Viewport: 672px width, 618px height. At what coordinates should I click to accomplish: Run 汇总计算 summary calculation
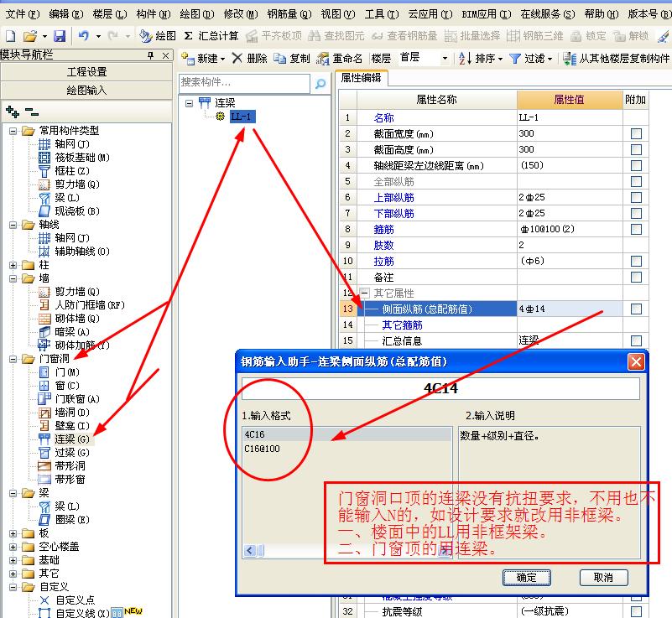211,36
